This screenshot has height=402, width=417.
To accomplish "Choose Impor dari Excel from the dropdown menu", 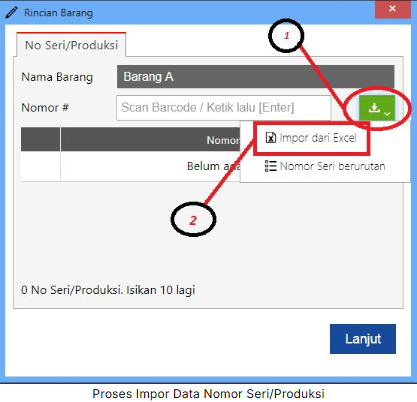I will tap(311, 138).
